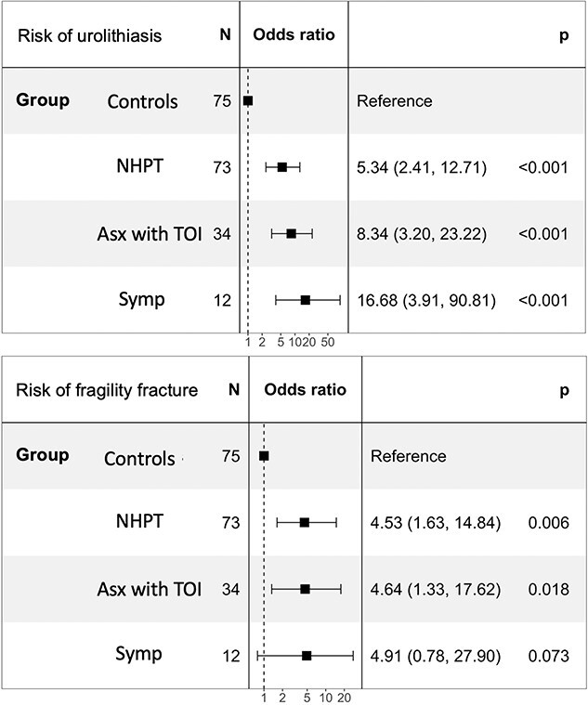This screenshot has width=588, height=705.
Task: Click the Controls square marker in fracture plot
Action: tap(265, 456)
